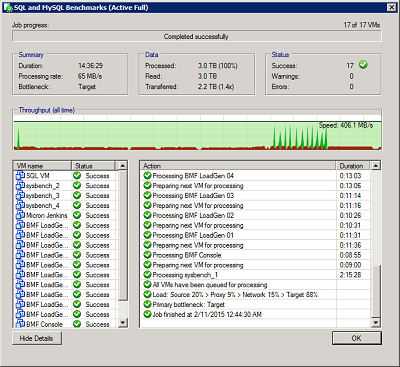Click the VM icon next to sysbench_2
The image size is (400, 367).
(20, 185)
